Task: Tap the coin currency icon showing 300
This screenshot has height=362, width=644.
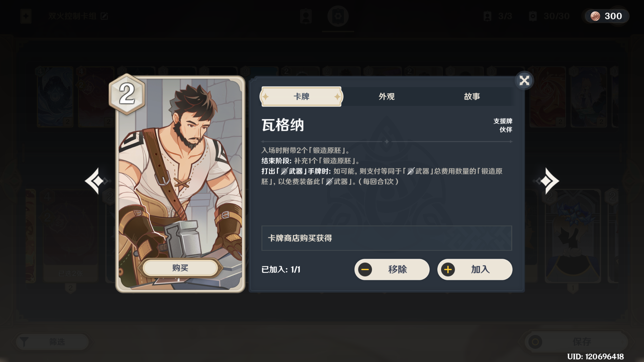Action: (595, 16)
